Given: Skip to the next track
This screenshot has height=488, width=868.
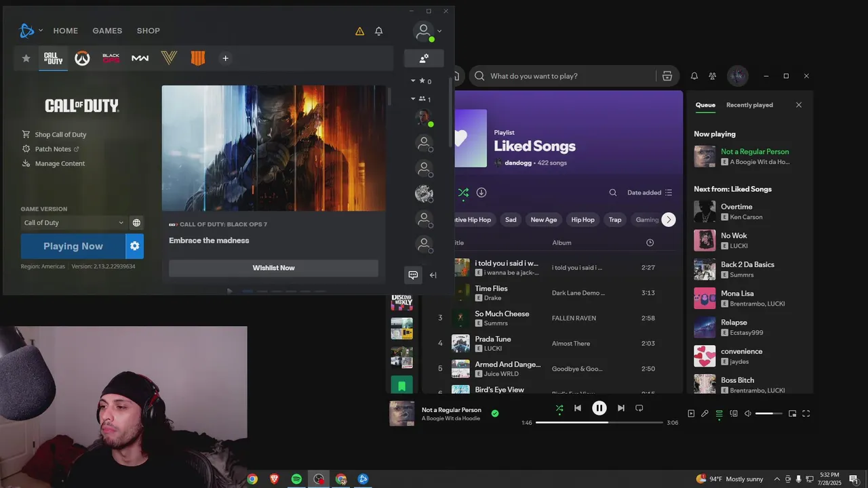Looking at the screenshot, I should 620,408.
